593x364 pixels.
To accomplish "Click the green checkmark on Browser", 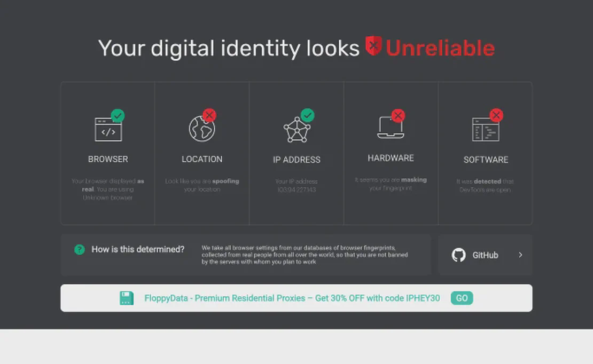I will pyautogui.click(x=118, y=115).
